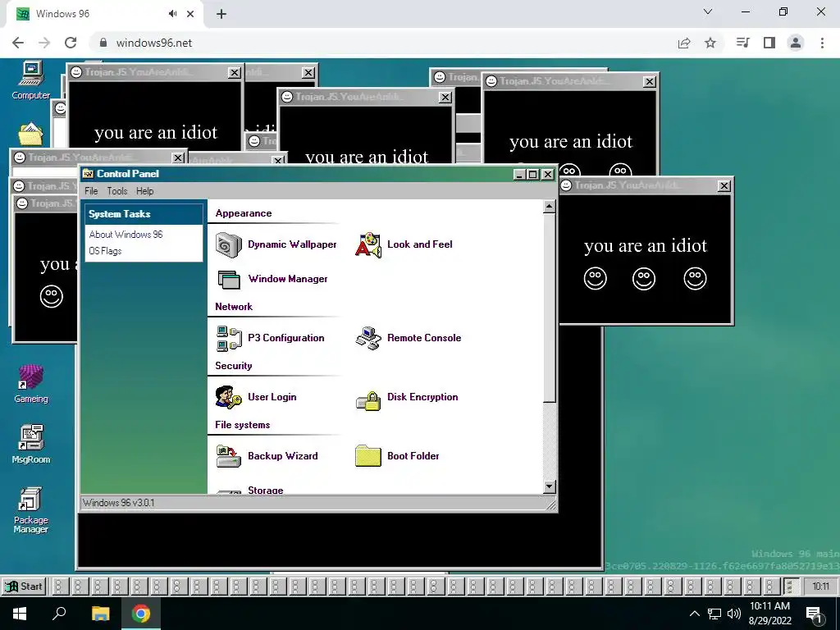The width and height of the screenshot is (840, 630).
Task: Open the Window Manager icon
Action: [229, 280]
